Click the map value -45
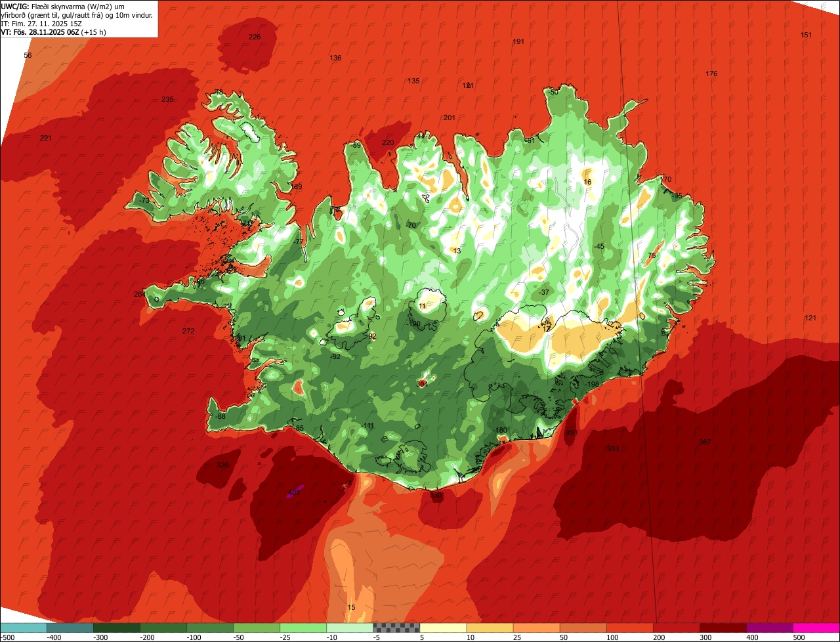 click(x=598, y=246)
